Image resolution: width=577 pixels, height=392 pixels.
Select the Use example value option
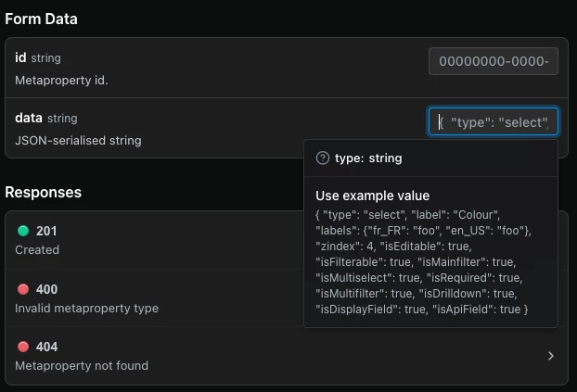pyautogui.click(x=372, y=196)
